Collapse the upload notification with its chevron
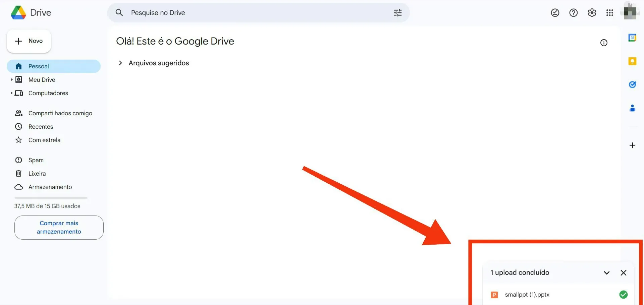 (x=606, y=272)
